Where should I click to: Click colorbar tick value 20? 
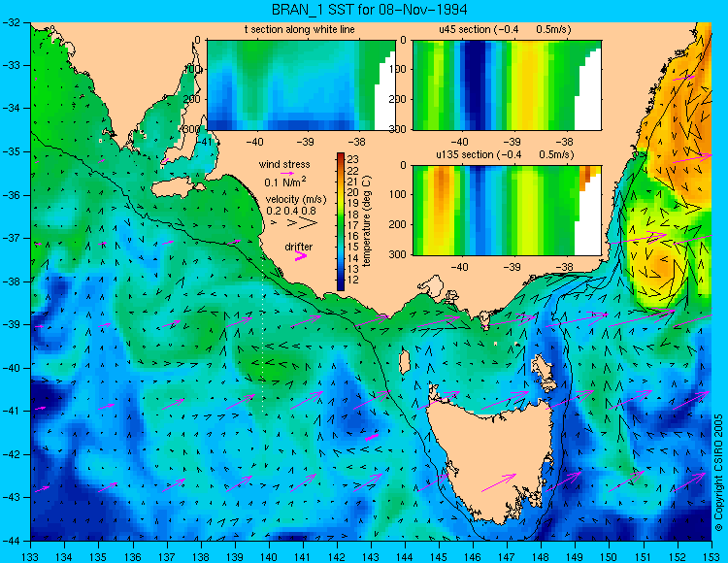352,192
